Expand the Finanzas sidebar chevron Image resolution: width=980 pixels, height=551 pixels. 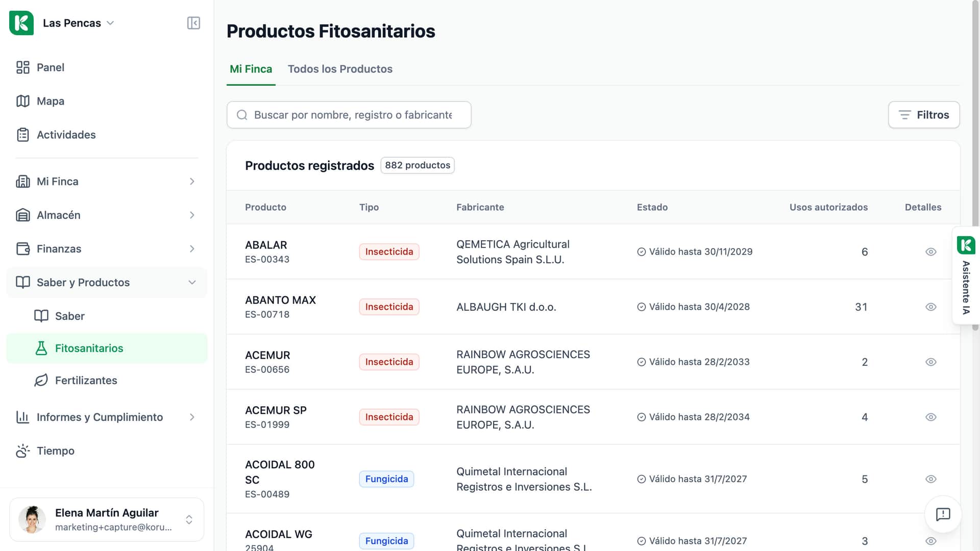(x=192, y=249)
